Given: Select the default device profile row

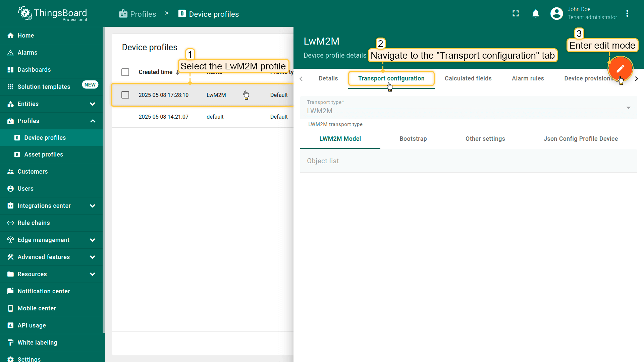Looking at the screenshot, I should (x=215, y=117).
